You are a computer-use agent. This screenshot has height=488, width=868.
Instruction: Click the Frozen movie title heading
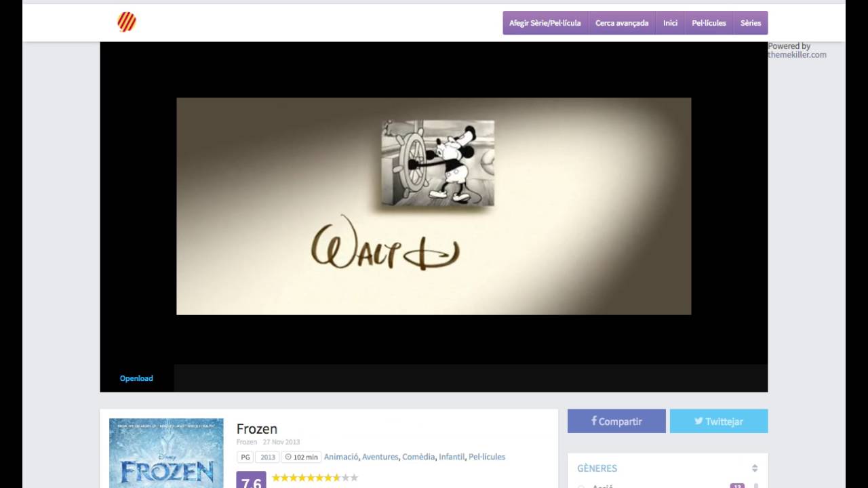click(257, 428)
